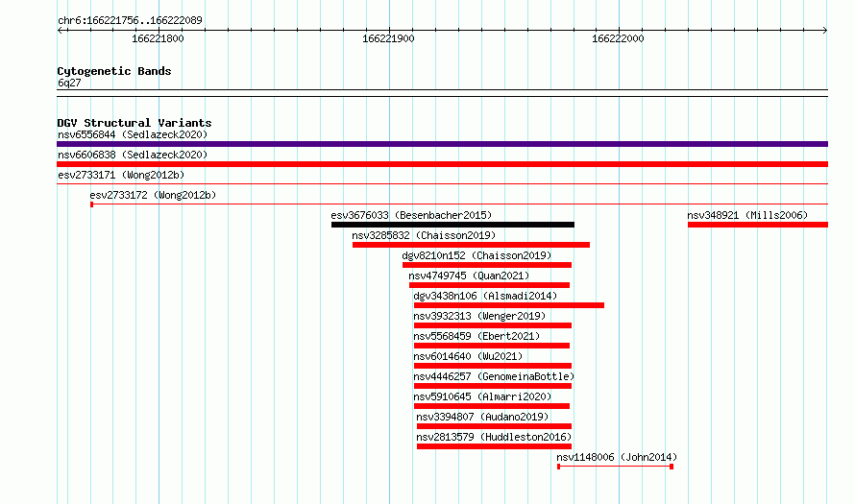
Task: Select the nsv4446257 variant bar
Action: click(493, 386)
